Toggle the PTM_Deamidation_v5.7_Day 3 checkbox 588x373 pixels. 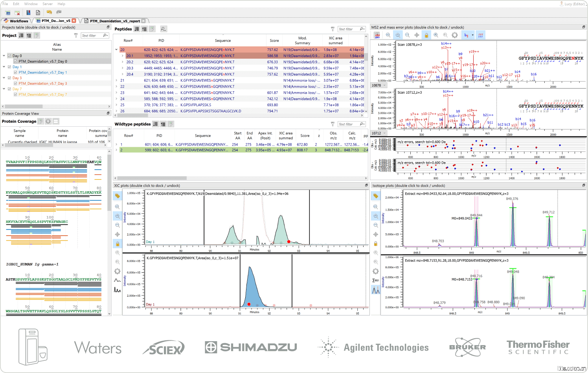(x=15, y=83)
